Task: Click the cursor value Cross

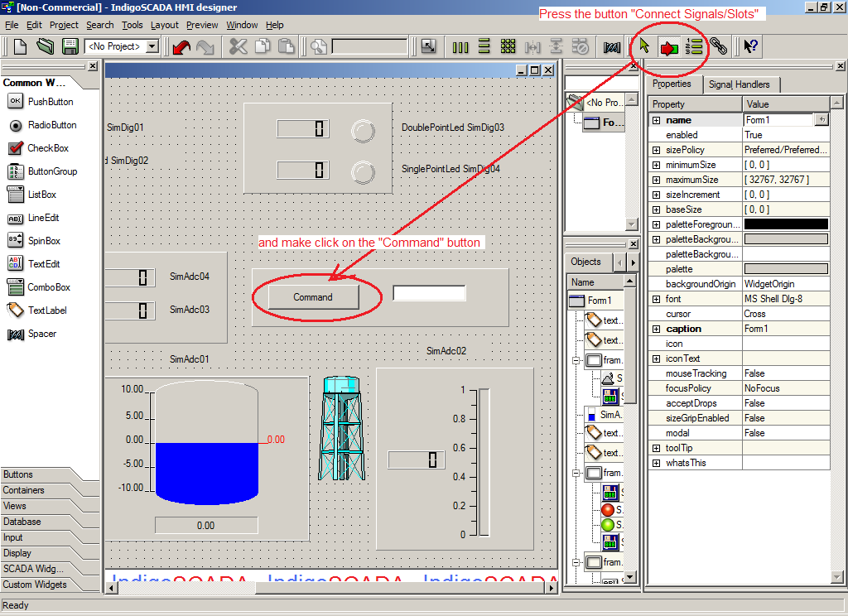Action: click(754, 314)
